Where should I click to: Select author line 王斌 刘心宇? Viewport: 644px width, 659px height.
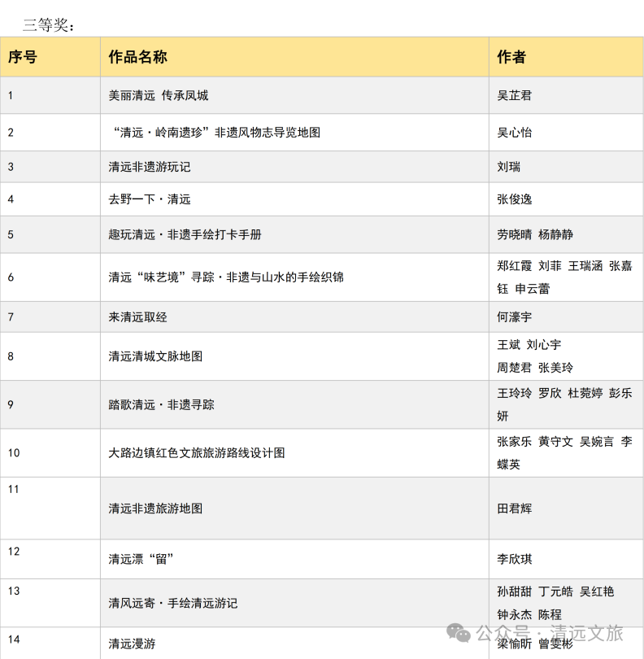tap(529, 345)
